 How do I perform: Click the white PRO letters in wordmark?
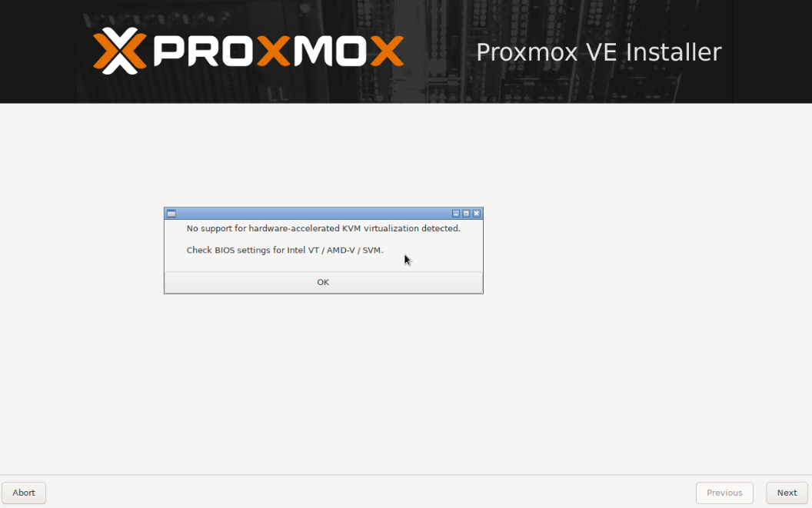tap(205, 51)
